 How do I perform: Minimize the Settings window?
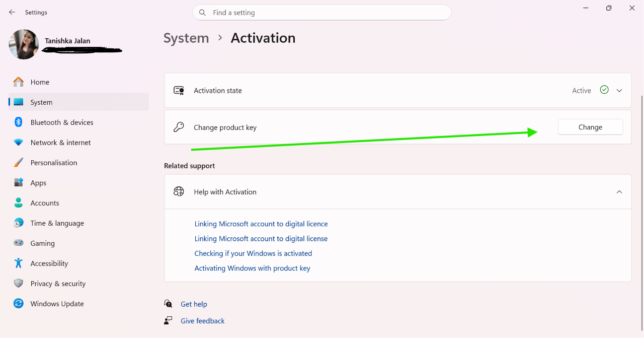click(586, 8)
